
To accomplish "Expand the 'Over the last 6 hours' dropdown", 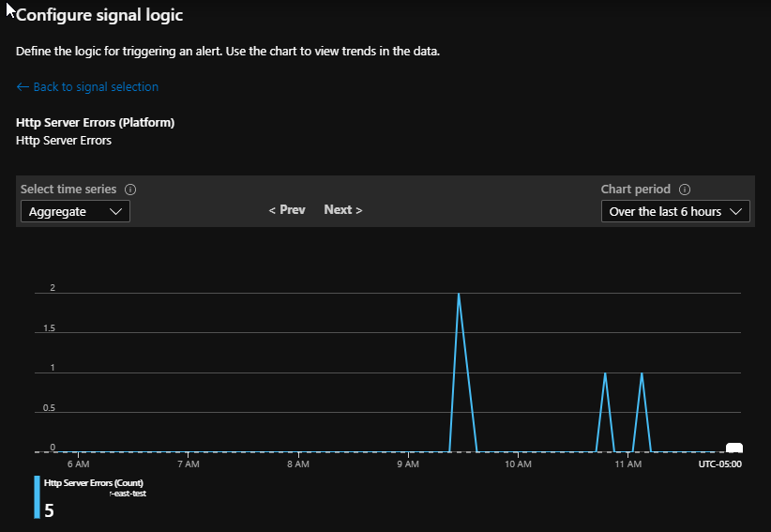I will pos(675,212).
